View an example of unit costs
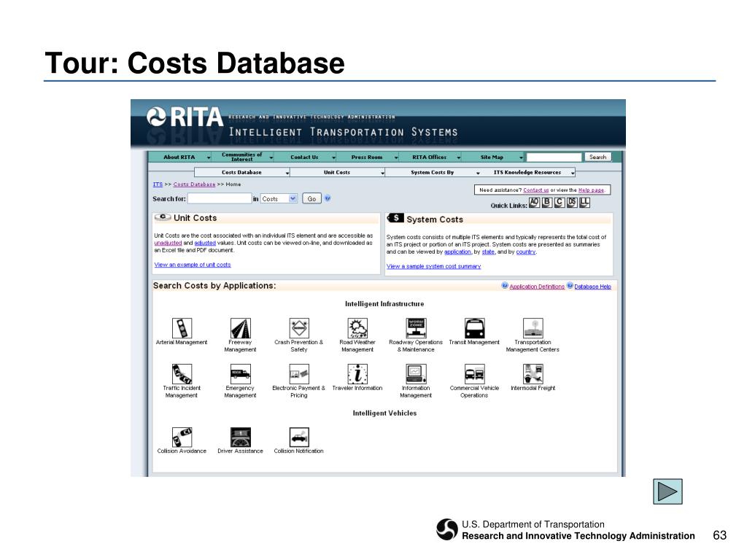747x560 pixels. tap(193, 265)
